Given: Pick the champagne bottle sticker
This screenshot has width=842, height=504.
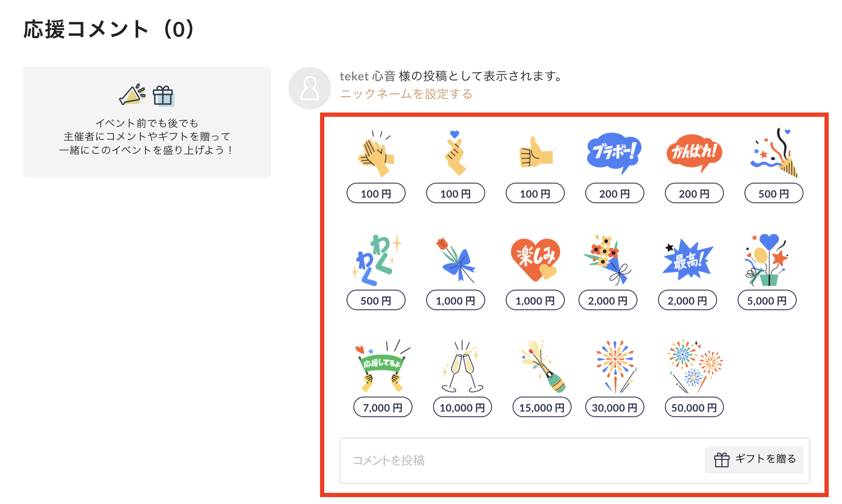Looking at the screenshot, I should click(x=542, y=366).
